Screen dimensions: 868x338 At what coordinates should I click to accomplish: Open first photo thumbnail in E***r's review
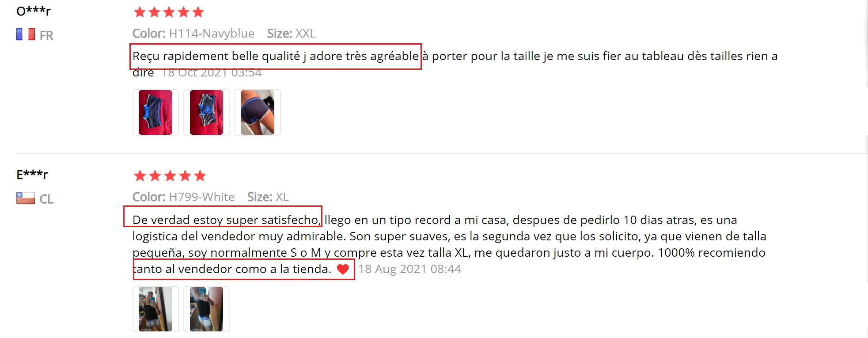155,309
